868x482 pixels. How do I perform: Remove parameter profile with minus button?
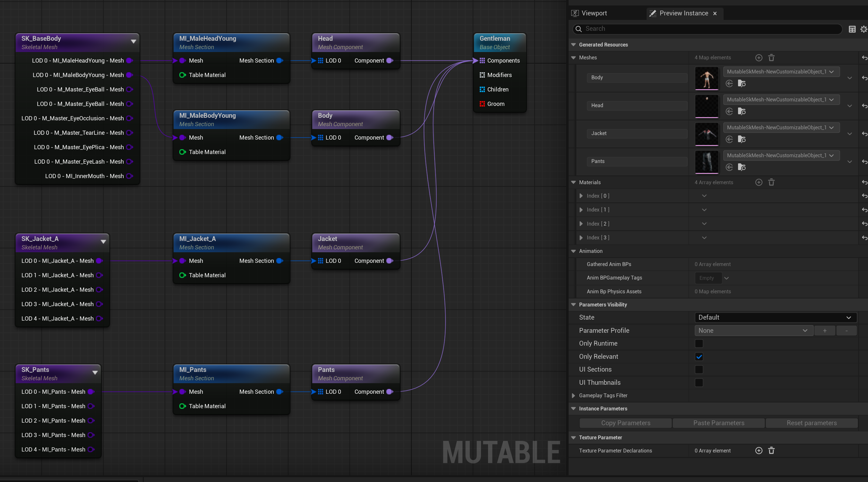(x=846, y=331)
